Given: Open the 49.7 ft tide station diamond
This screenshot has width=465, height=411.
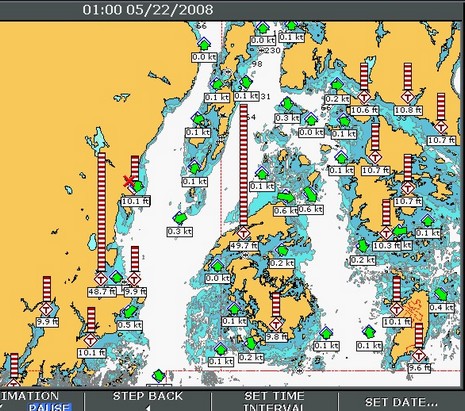Looking at the screenshot, I should coord(244,233).
